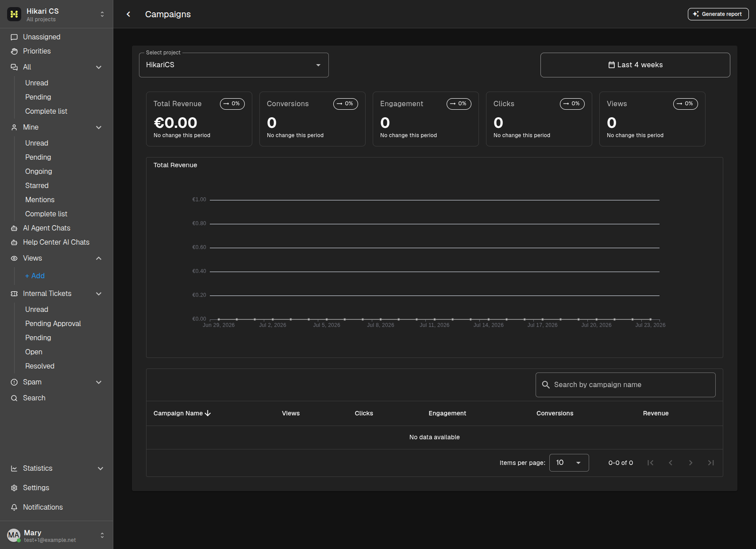The width and height of the screenshot is (756, 549).
Task: Click the Views eye icon
Action: click(14, 258)
